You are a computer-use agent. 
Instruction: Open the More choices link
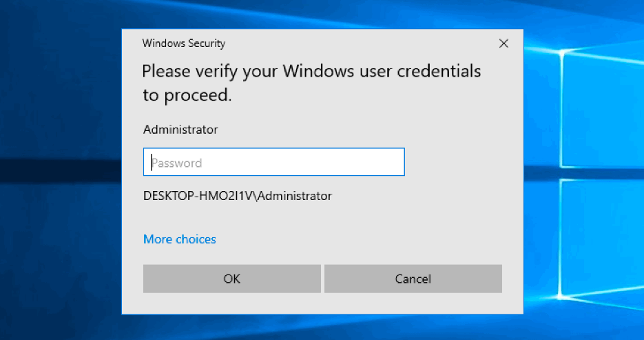(x=180, y=239)
